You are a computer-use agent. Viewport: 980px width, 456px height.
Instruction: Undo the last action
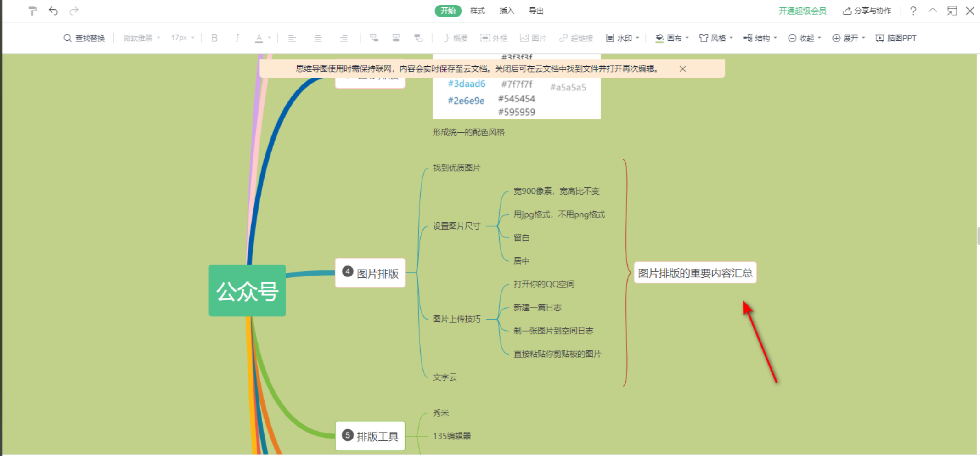tap(53, 11)
